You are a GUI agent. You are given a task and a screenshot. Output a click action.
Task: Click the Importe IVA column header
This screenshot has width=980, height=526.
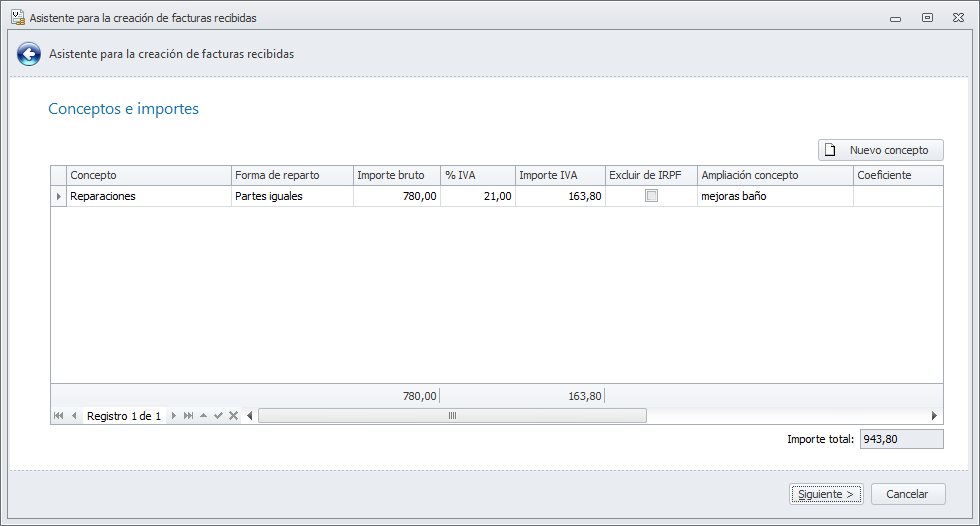coord(561,176)
